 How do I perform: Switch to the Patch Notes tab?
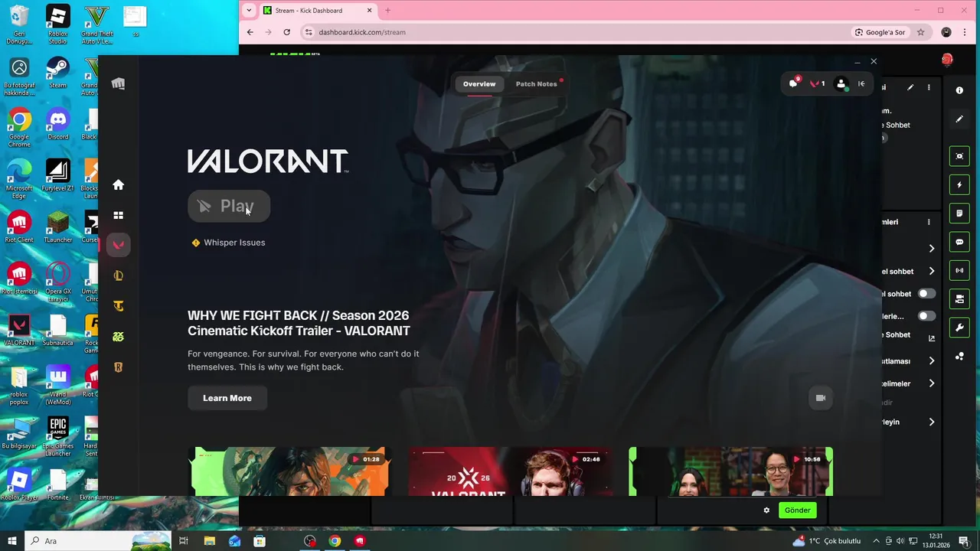click(x=536, y=84)
